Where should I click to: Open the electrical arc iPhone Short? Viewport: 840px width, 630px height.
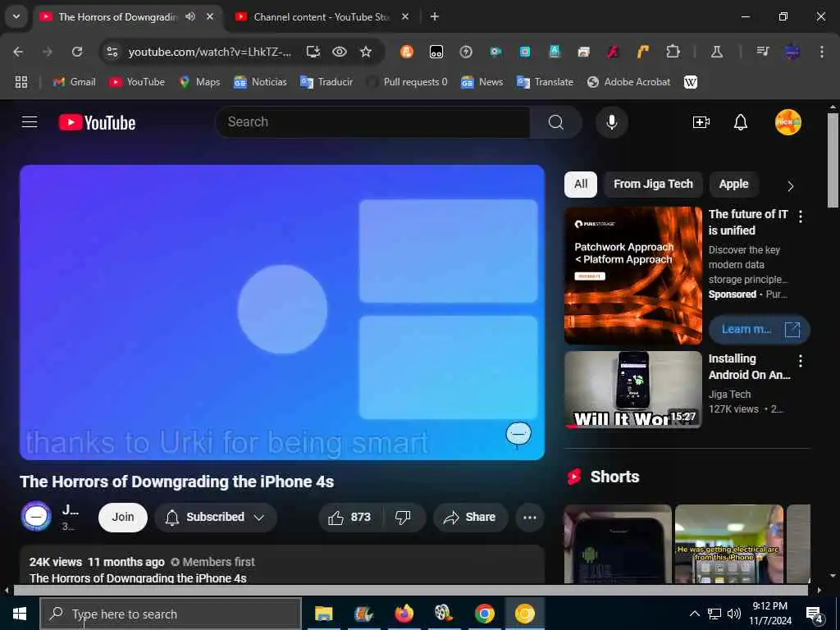coord(728,544)
